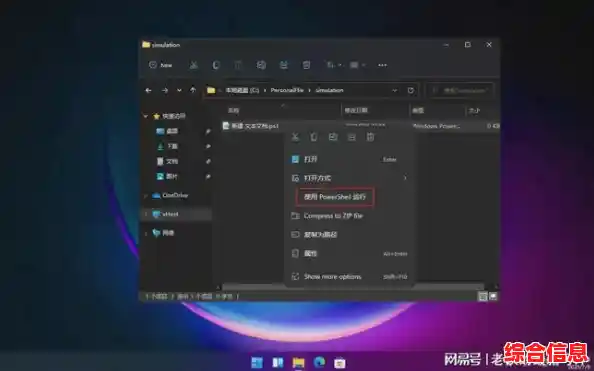Sort by the 类型 column header
This screenshot has width=594, height=371.
click(418, 110)
